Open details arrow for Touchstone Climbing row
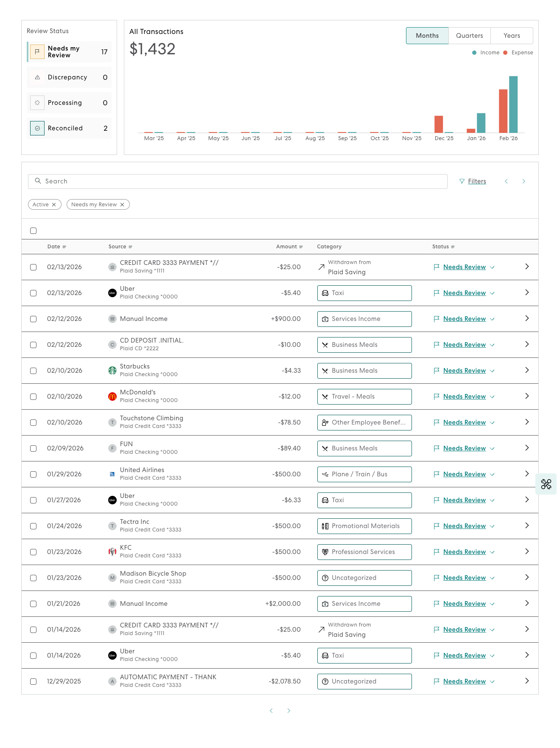The image size is (560, 748). (527, 422)
